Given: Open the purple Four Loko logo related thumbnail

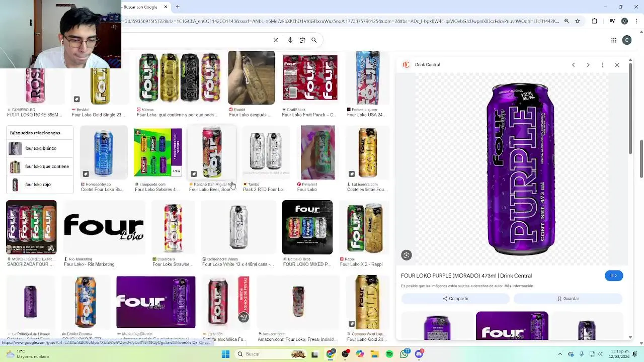Looking at the screenshot, I should (x=512, y=326).
